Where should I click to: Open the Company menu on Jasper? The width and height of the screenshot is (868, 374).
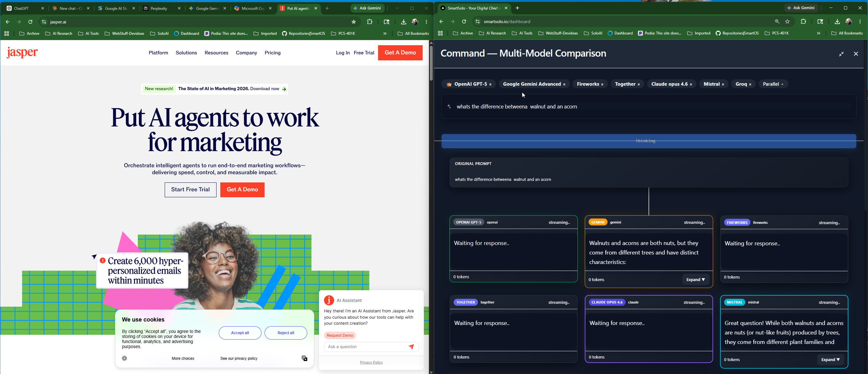point(246,53)
